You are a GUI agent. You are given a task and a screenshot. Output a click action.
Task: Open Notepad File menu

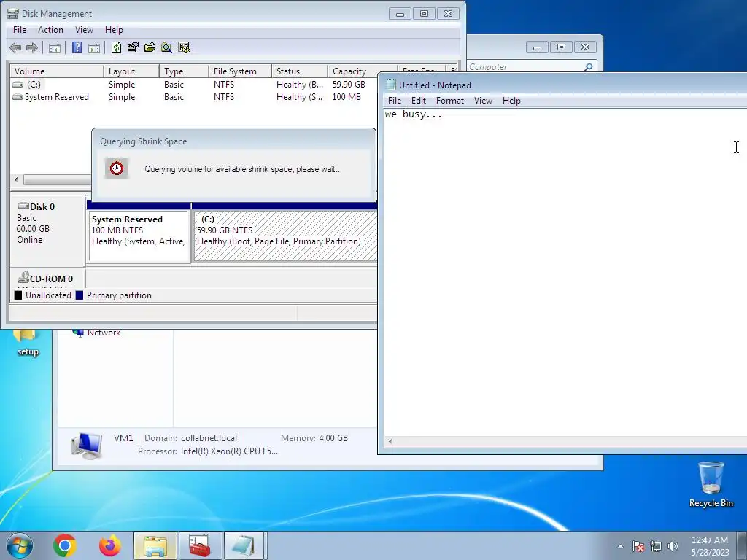click(395, 101)
